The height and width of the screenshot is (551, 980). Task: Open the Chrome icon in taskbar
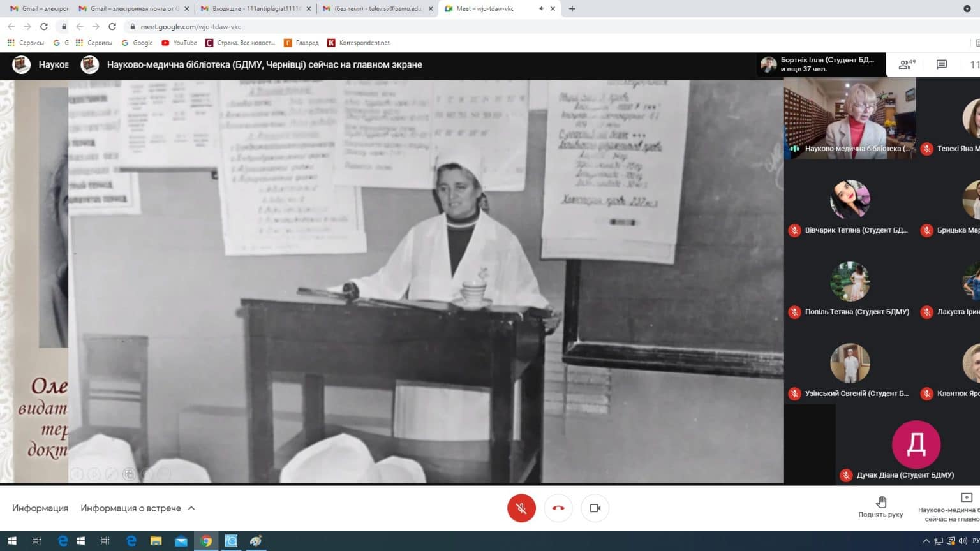click(x=206, y=541)
